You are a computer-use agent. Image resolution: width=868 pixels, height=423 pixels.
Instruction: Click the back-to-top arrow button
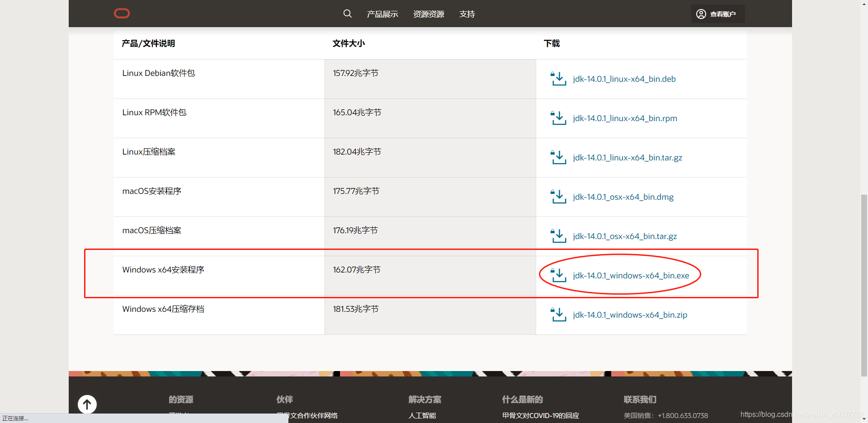coord(87,404)
